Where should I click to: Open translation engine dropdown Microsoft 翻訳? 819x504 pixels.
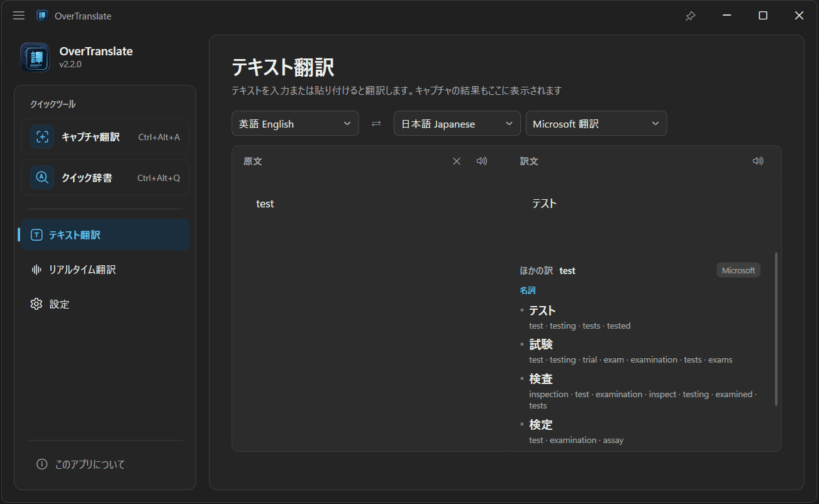596,123
